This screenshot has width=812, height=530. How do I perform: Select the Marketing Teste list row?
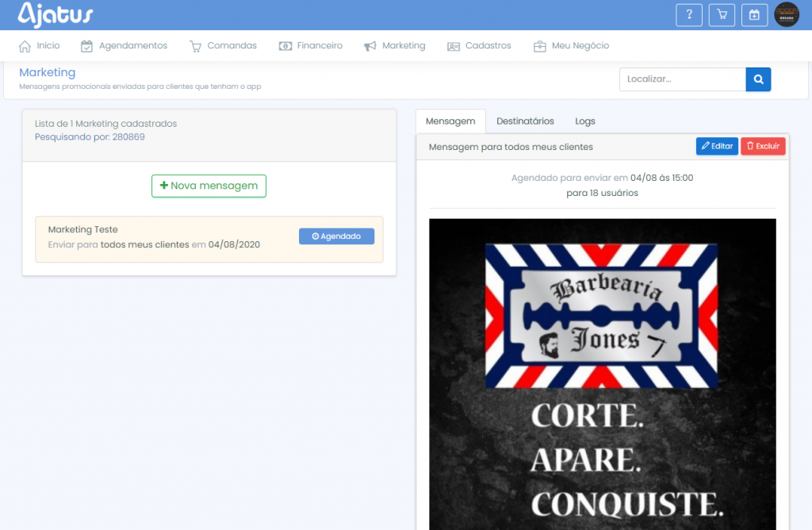pos(209,240)
